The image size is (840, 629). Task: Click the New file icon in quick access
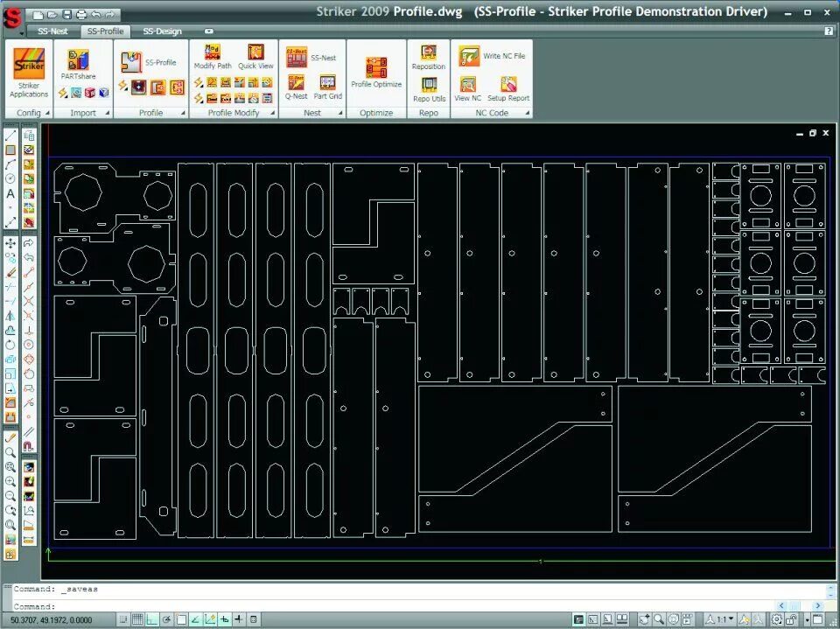click(38, 15)
